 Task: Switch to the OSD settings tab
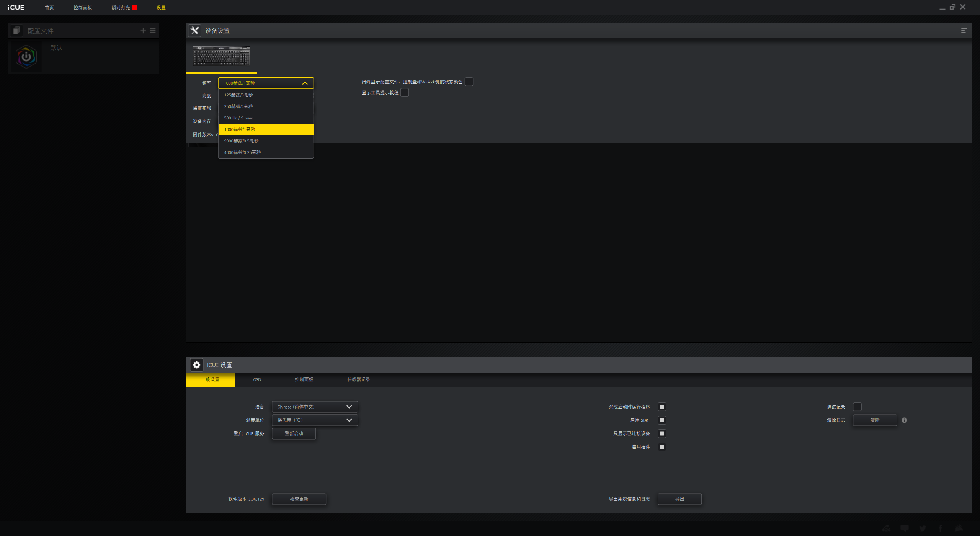[257, 379]
